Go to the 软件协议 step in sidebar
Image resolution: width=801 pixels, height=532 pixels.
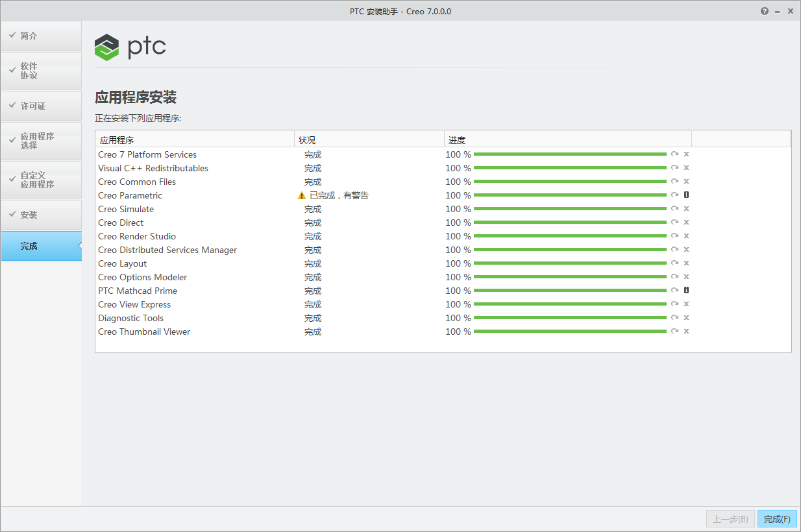(41, 71)
